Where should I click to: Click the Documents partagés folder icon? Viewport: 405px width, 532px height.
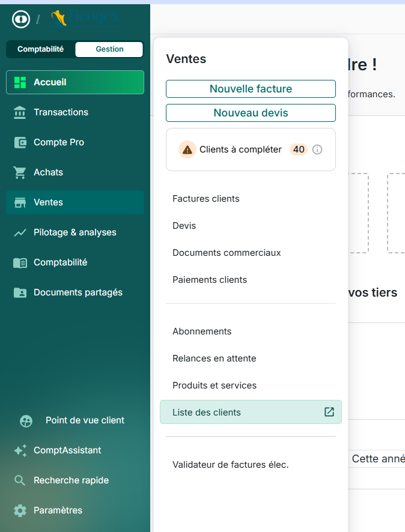pos(20,292)
